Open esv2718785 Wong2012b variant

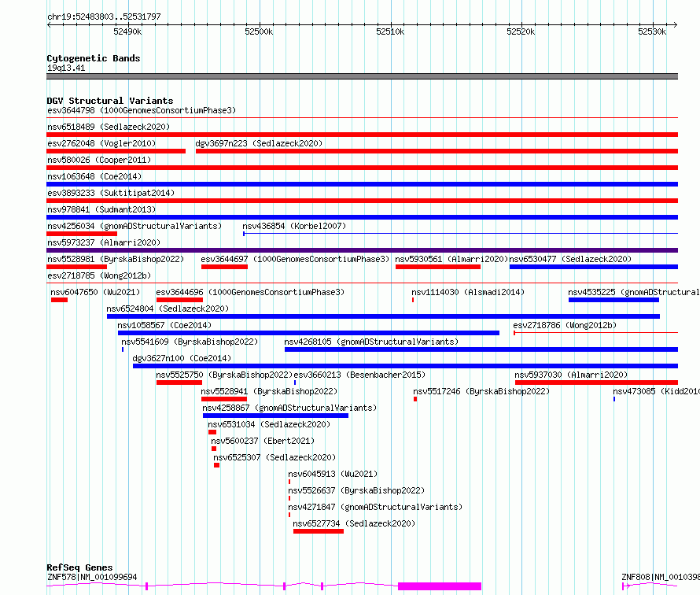coord(362,283)
